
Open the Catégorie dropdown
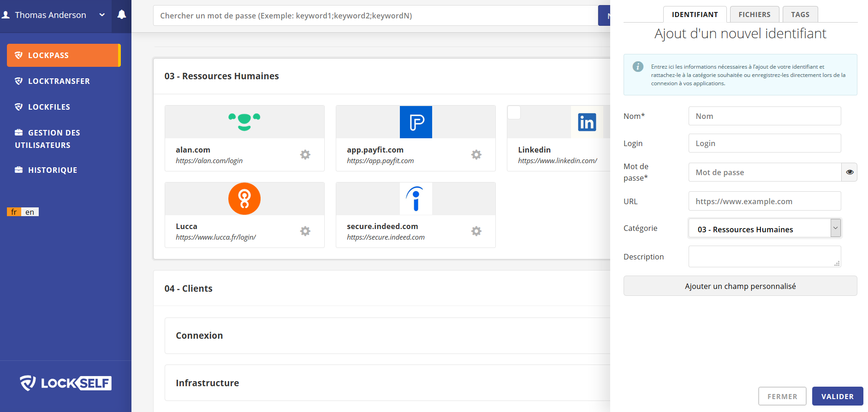point(765,228)
